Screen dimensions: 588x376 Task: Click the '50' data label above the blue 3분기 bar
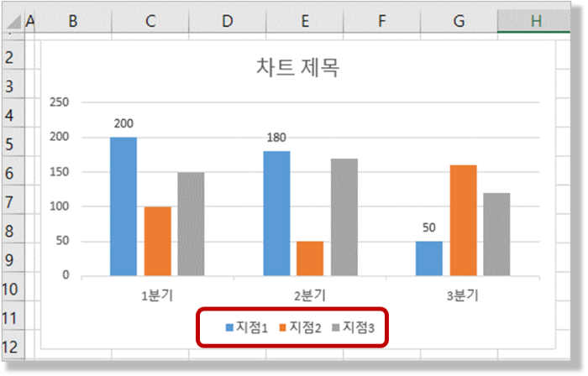pos(429,227)
